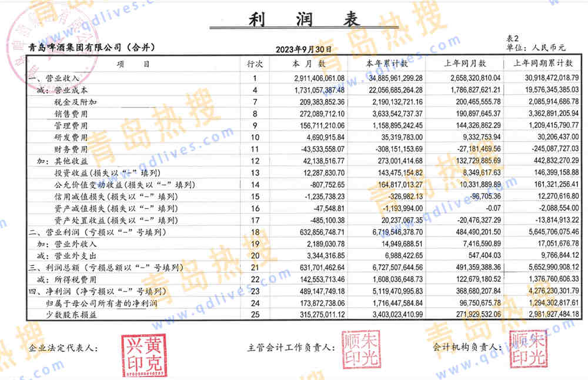Click the value 34,885,961,299.28
The image size is (588, 380).
coord(396,78)
